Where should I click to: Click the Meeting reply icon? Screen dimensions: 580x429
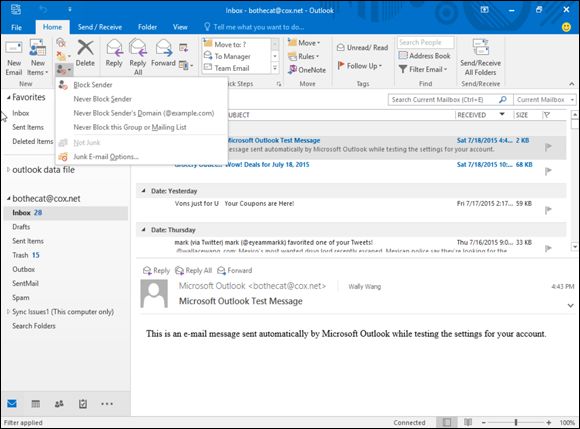coord(183,47)
